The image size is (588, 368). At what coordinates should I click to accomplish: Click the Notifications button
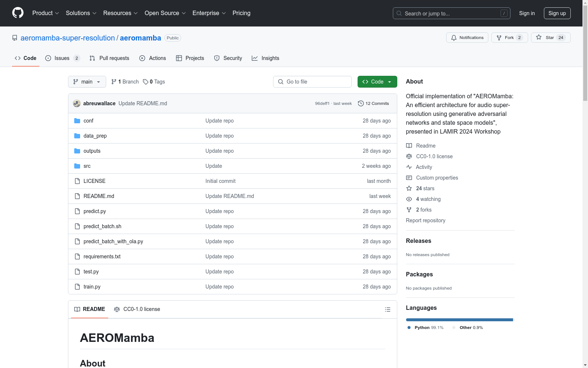pyautogui.click(x=467, y=38)
